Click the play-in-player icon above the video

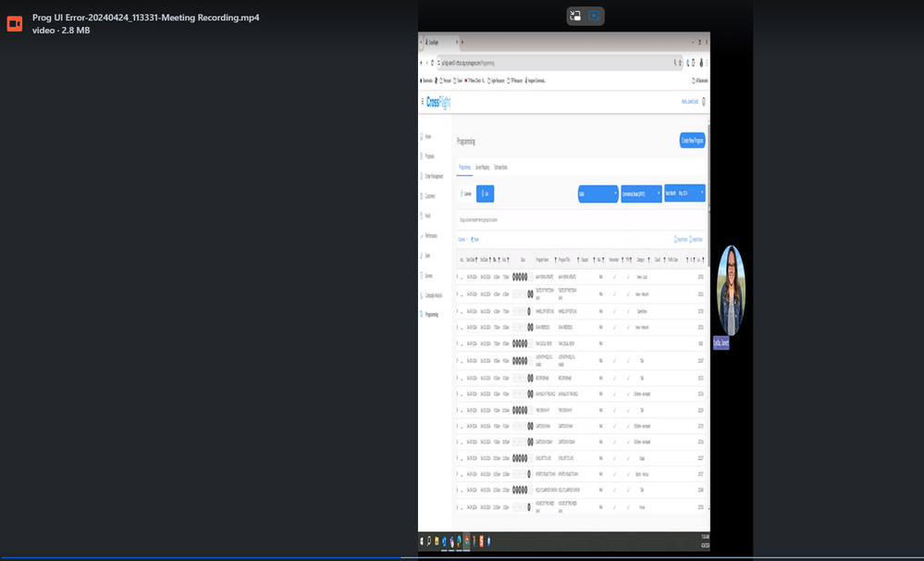595,16
